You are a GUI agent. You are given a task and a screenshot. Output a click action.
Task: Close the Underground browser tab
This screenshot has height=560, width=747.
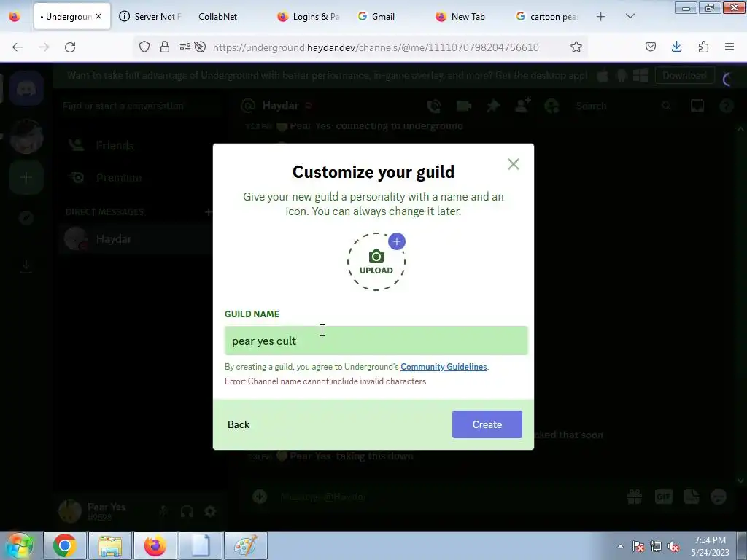98,16
